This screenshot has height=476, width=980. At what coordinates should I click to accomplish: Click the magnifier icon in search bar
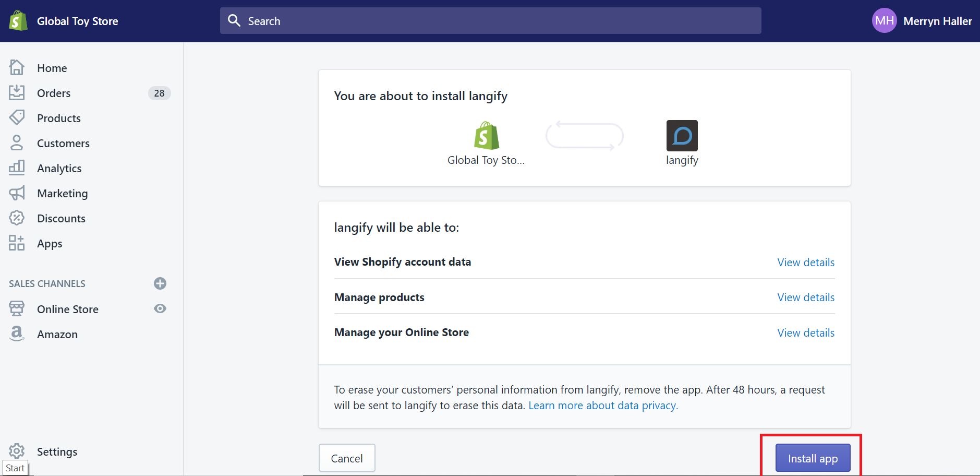(234, 20)
